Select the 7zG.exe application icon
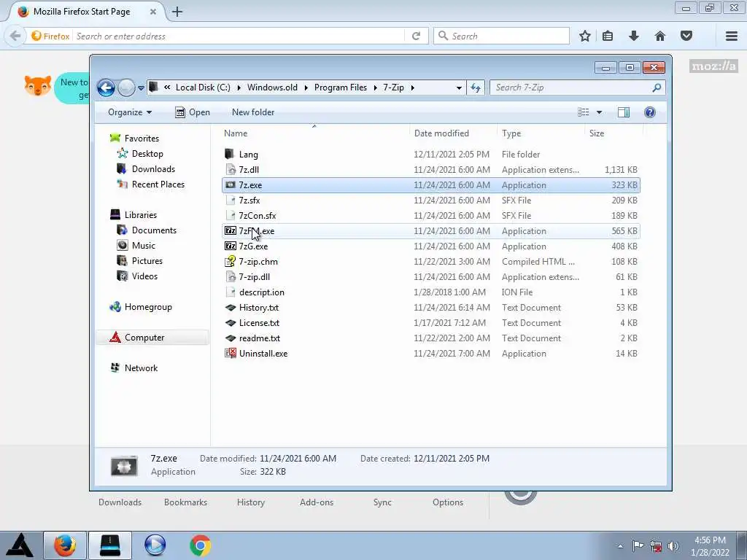This screenshot has height=560, width=747. coord(231,246)
